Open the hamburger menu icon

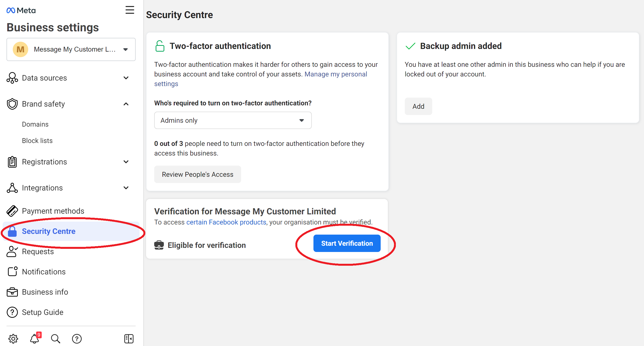click(130, 10)
